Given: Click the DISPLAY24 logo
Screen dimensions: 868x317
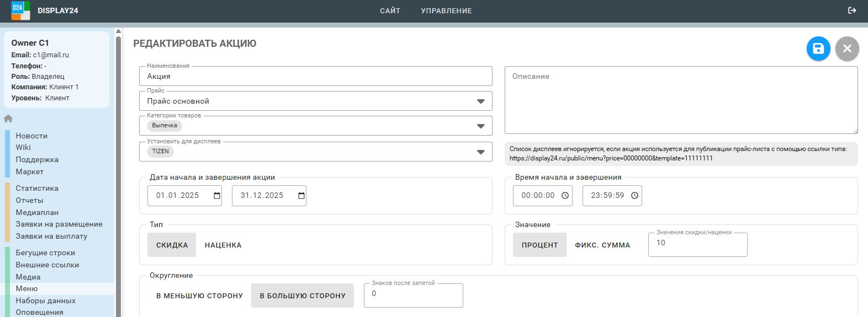Looking at the screenshot, I should coord(21,10).
